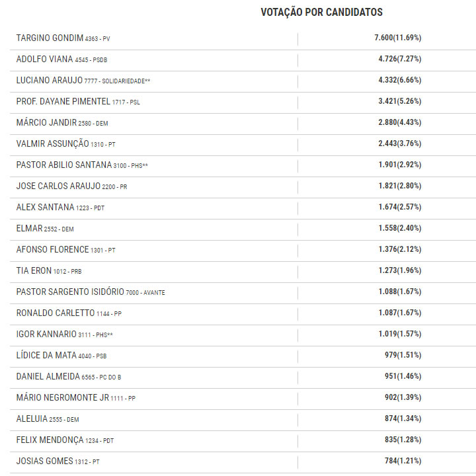Click the Márcio Jandir candidate name
476x476 pixels.
(46, 122)
